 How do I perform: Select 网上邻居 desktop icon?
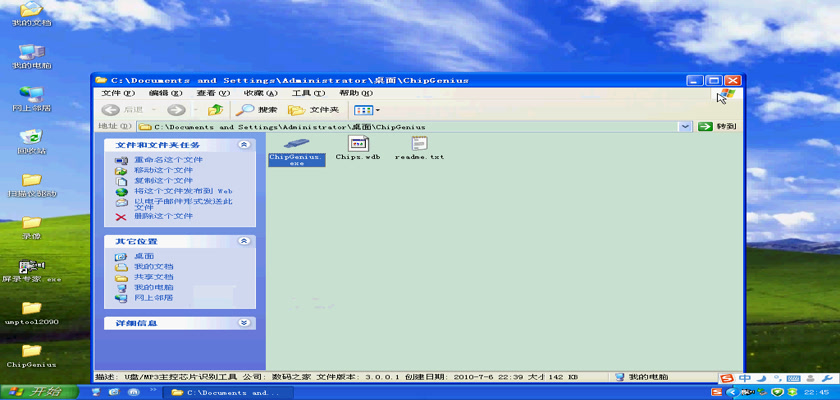click(32, 98)
